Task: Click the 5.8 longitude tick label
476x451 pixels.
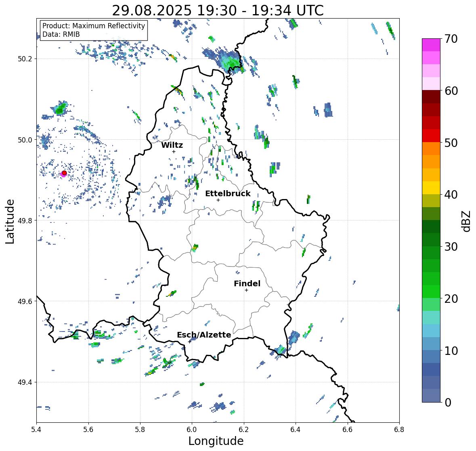Action: click(140, 430)
